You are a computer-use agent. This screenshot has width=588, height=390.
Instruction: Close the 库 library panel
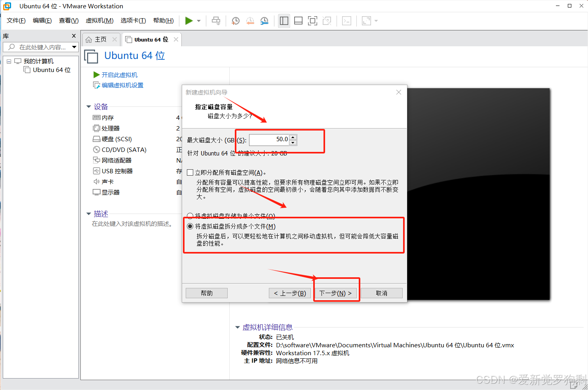pyautogui.click(x=74, y=36)
